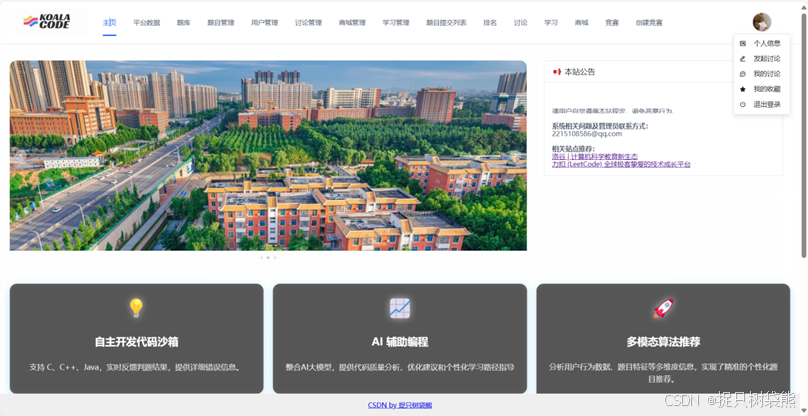This screenshot has width=808, height=416.
Task: Click the rocket icon on 多模态算法推荐 card
Action: (663, 308)
